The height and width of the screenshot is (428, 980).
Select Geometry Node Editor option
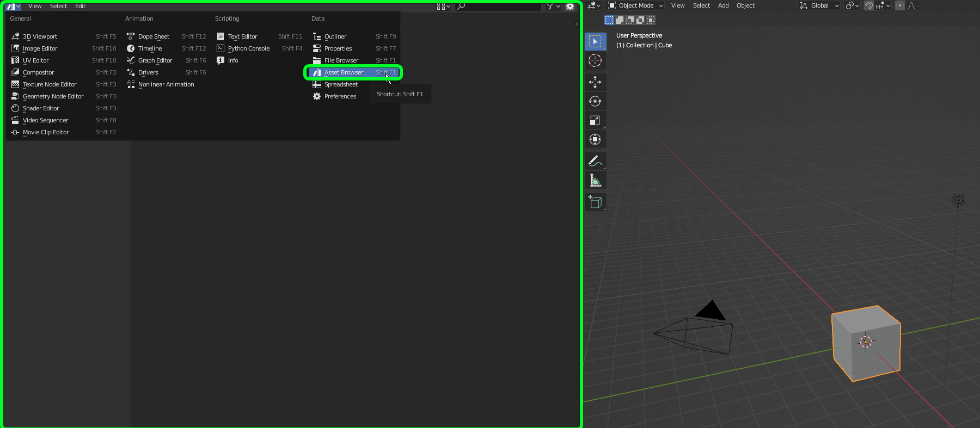[x=64, y=96]
